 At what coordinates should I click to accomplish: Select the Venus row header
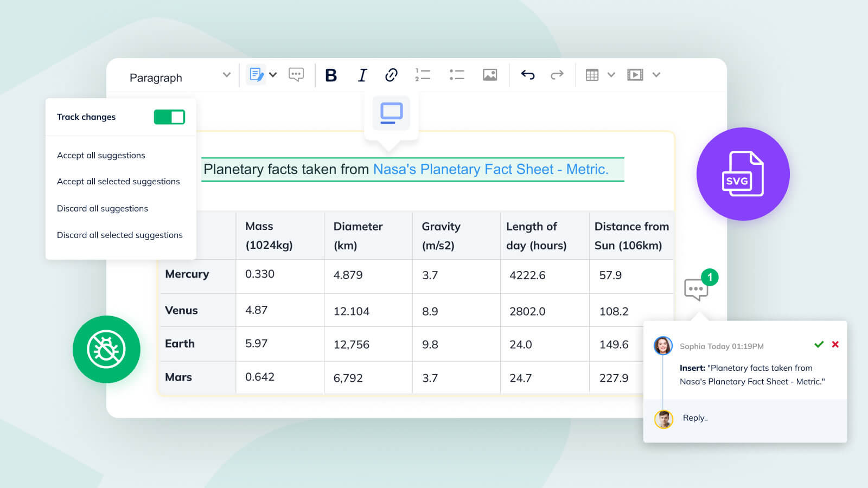point(198,310)
